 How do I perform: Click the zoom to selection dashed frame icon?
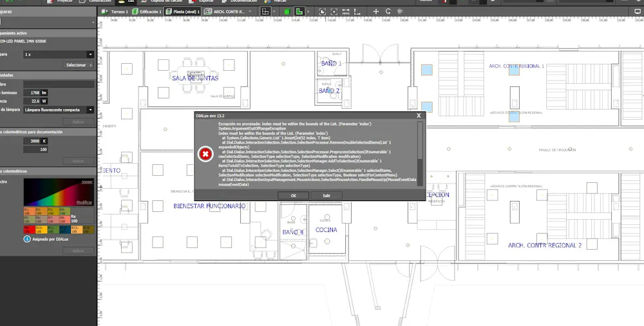tap(334, 12)
